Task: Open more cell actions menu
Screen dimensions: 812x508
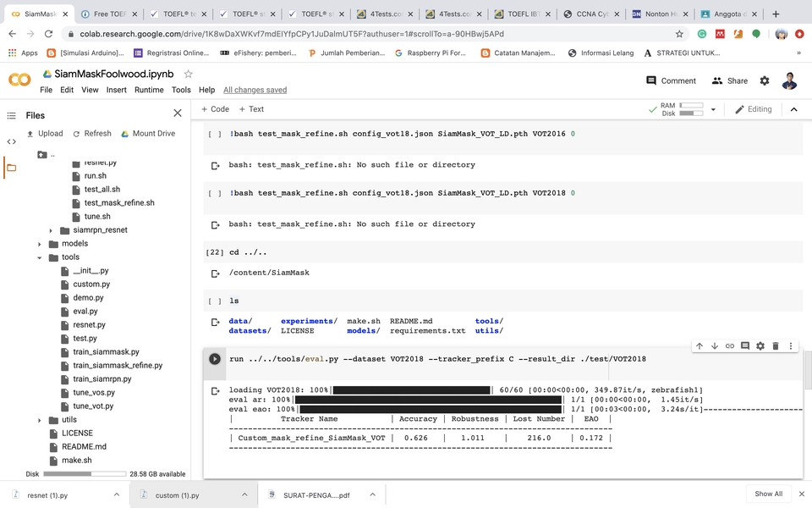Action: 791,345
